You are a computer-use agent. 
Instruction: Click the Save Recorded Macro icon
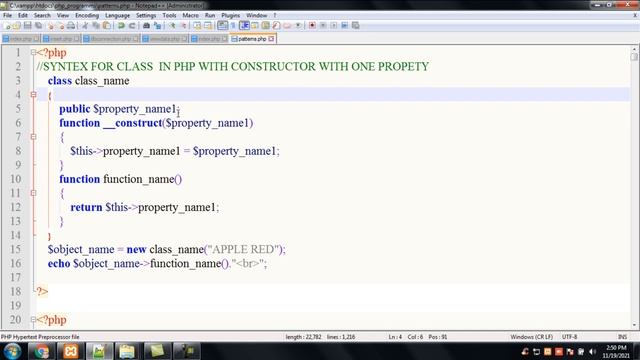(x=356, y=26)
